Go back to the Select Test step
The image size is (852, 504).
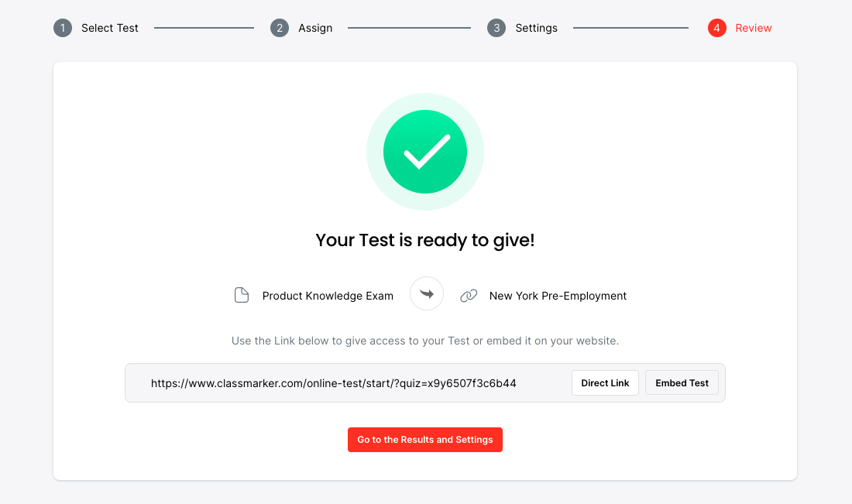[110, 28]
